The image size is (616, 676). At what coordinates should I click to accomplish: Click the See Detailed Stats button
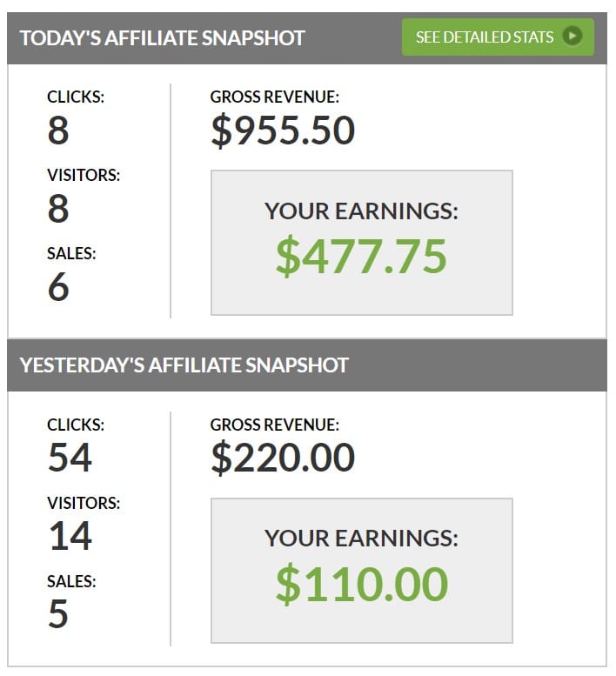tap(498, 37)
